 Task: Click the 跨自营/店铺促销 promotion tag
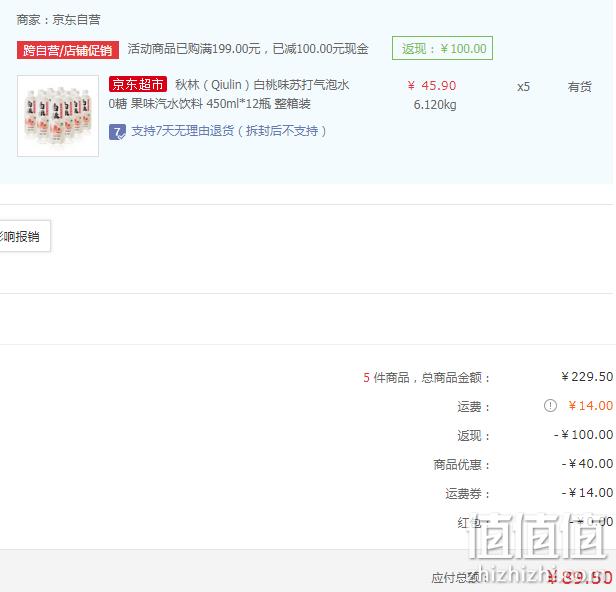click(68, 50)
